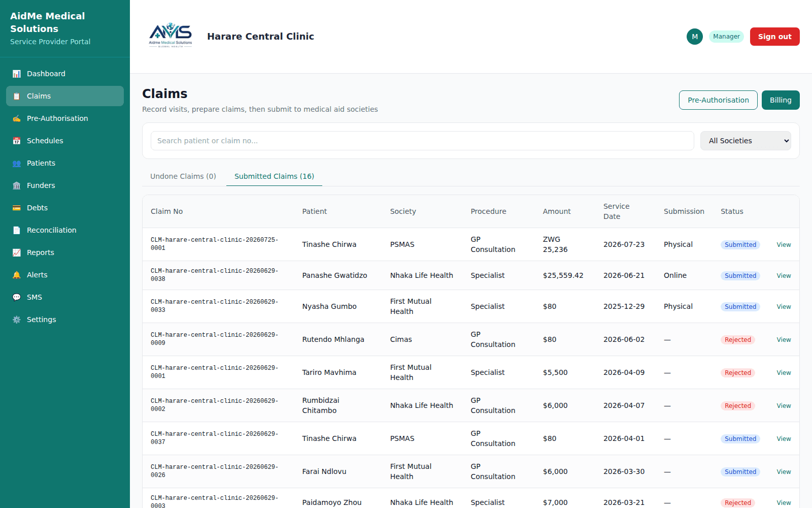Open the Settings gear icon

tap(17, 320)
